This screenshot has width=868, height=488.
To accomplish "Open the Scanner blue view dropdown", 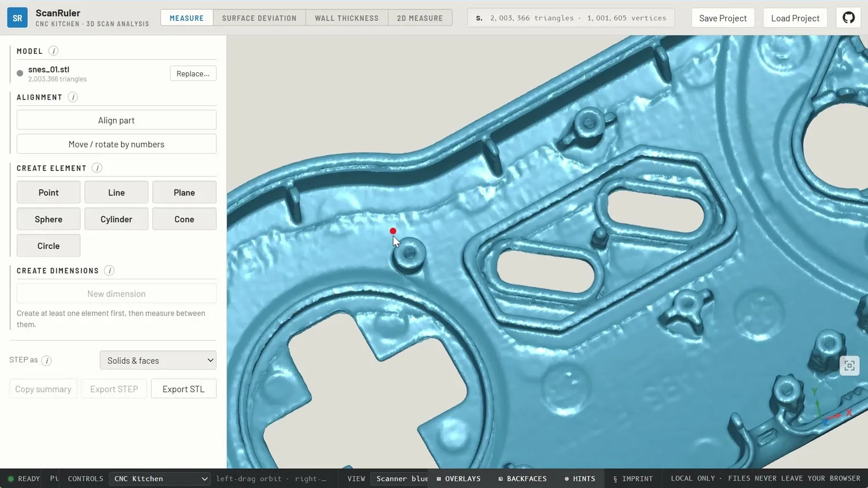I will tap(399, 479).
